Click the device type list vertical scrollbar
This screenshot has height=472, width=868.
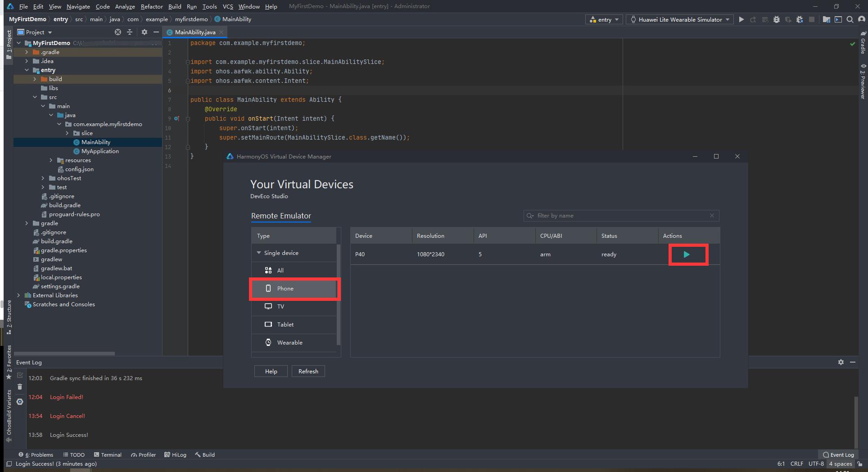(339, 295)
